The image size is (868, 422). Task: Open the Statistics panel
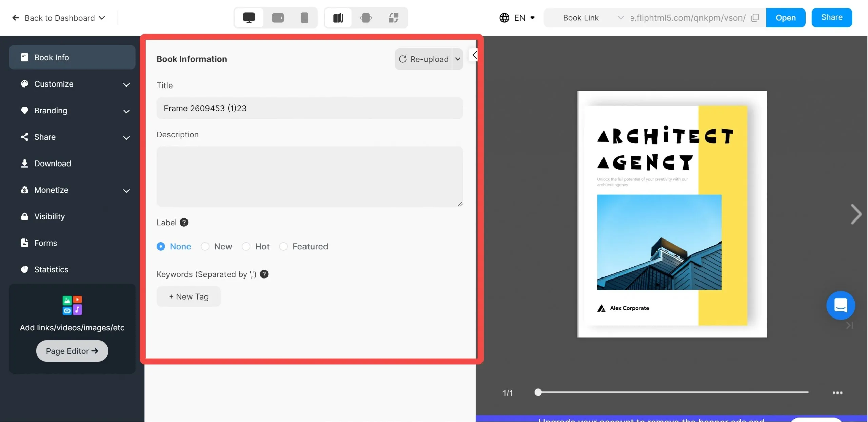[x=51, y=269]
